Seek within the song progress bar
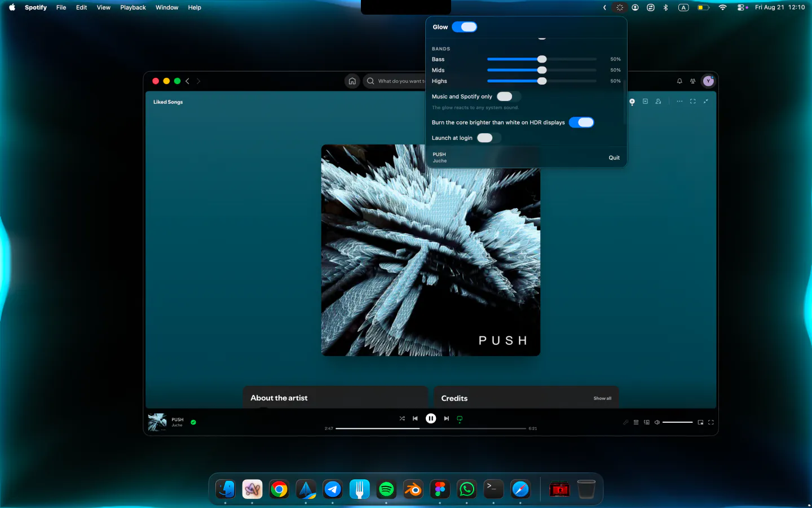 431,428
